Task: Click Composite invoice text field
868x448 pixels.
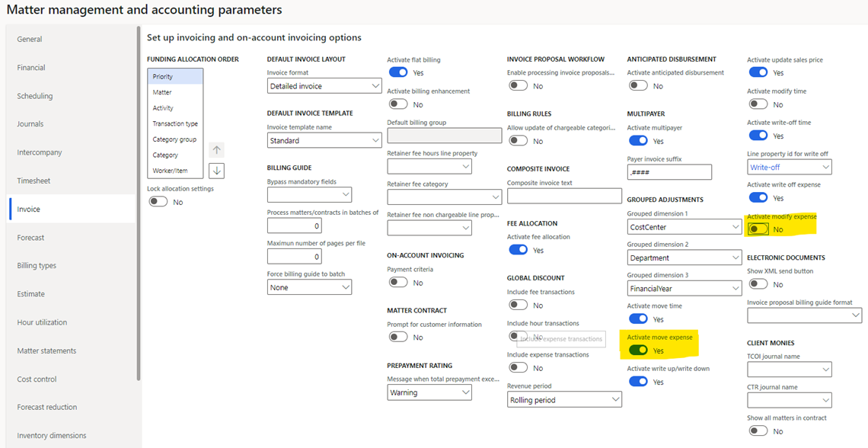Action: (x=565, y=196)
